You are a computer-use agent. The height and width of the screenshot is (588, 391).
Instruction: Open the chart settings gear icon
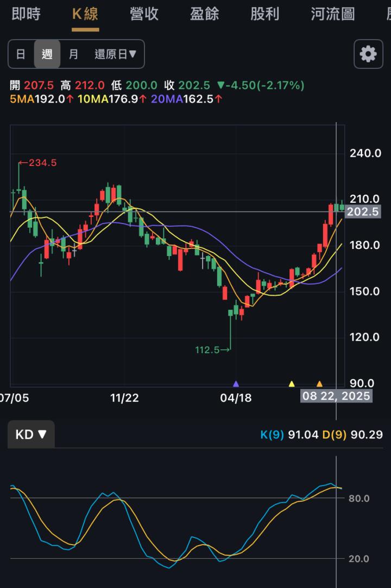tap(368, 54)
